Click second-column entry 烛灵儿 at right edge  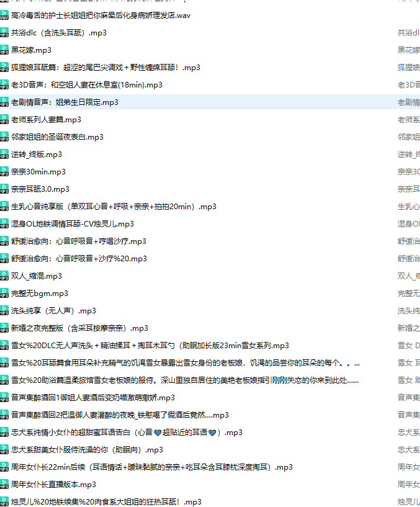coord(409,502)
